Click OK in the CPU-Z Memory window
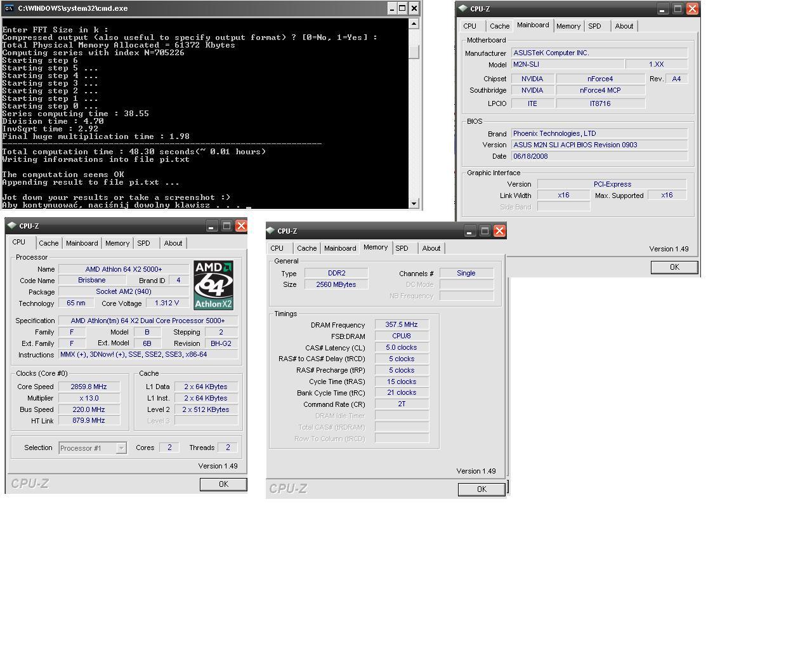Image resolution: width=812 pixels, height=650 pixels. click(481, 489)
